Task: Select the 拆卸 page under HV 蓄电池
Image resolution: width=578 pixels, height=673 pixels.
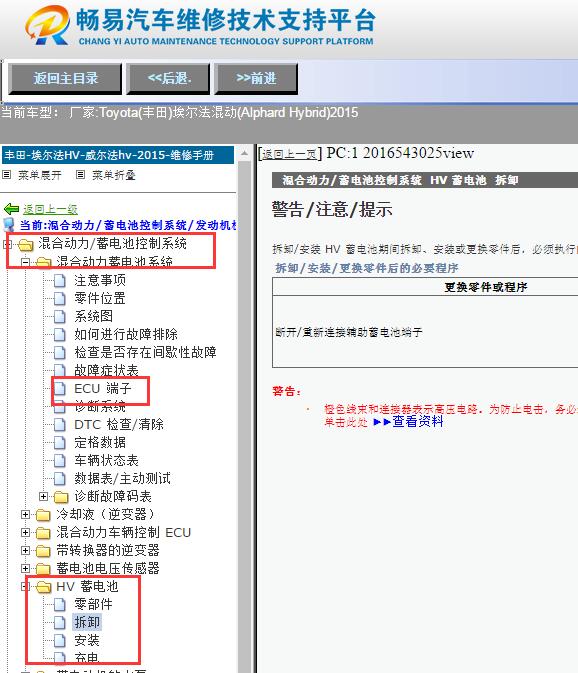Action: (x=87, y=622)
